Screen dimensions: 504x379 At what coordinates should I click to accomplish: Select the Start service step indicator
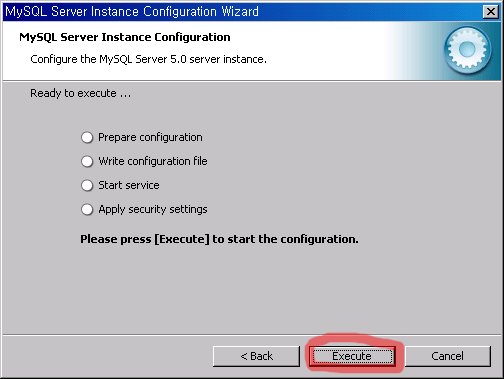pyautogui.click(x=87, y=185)
